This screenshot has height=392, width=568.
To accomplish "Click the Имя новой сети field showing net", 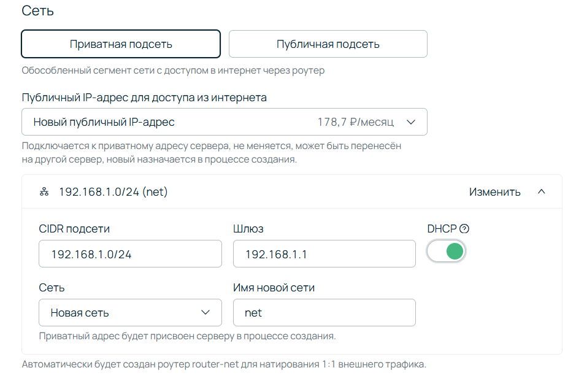I will point(324,312).
